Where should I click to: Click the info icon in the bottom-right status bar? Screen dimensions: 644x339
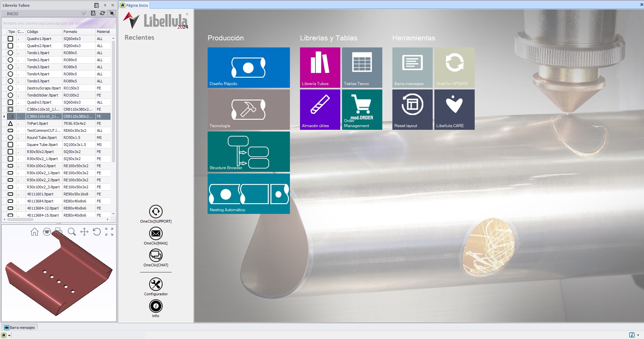pyautogui.click(x=632, y=335)
